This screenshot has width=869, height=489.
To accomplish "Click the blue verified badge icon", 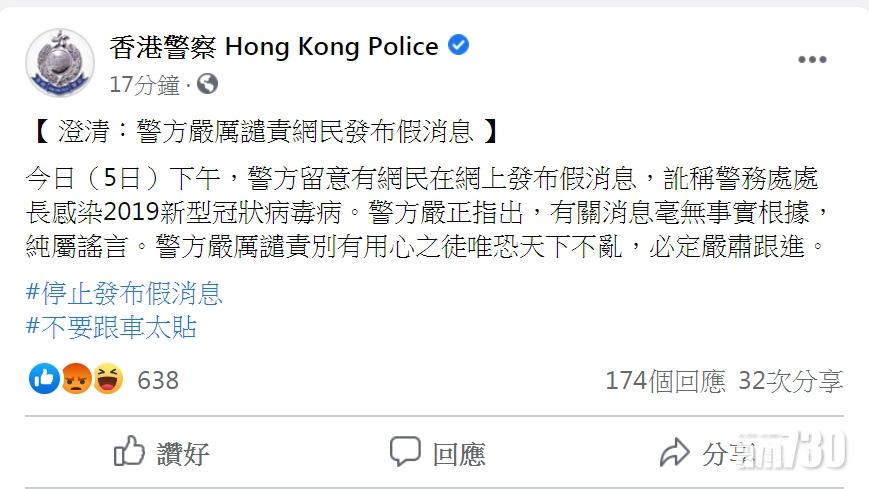I will (458, 45).
